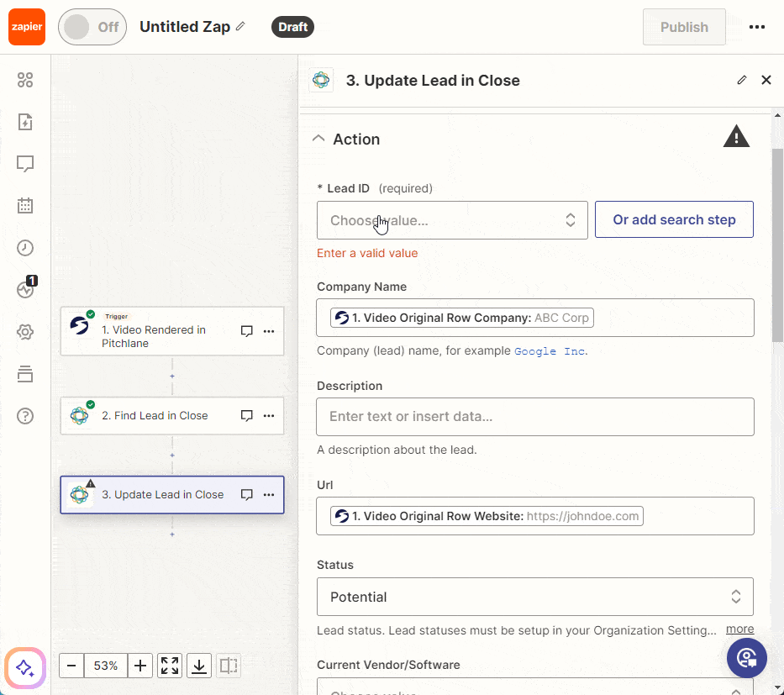Add a comment on step 2 Find Lead
784x695 pixels.
tap(246, 415)
